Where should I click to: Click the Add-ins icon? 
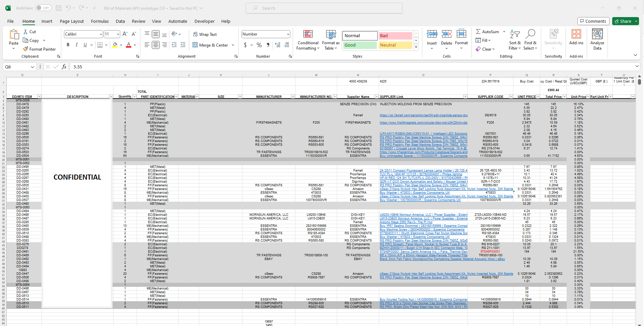pos(576,34)
